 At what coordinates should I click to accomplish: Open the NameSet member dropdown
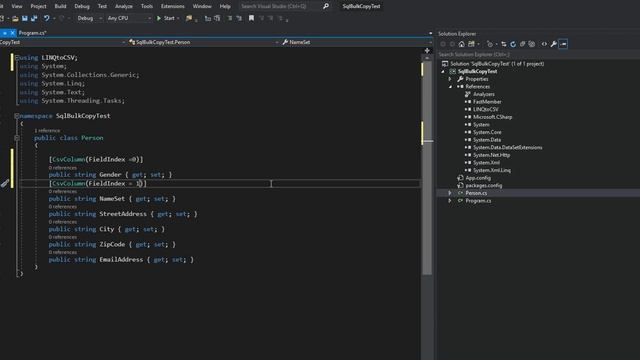tap(356, 42)
